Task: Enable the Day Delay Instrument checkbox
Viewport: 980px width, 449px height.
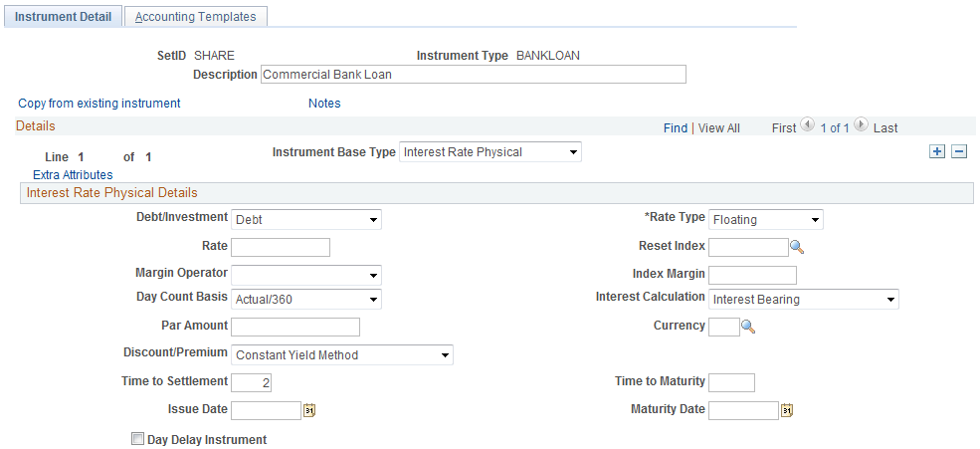Action: (x=138, y=439)
